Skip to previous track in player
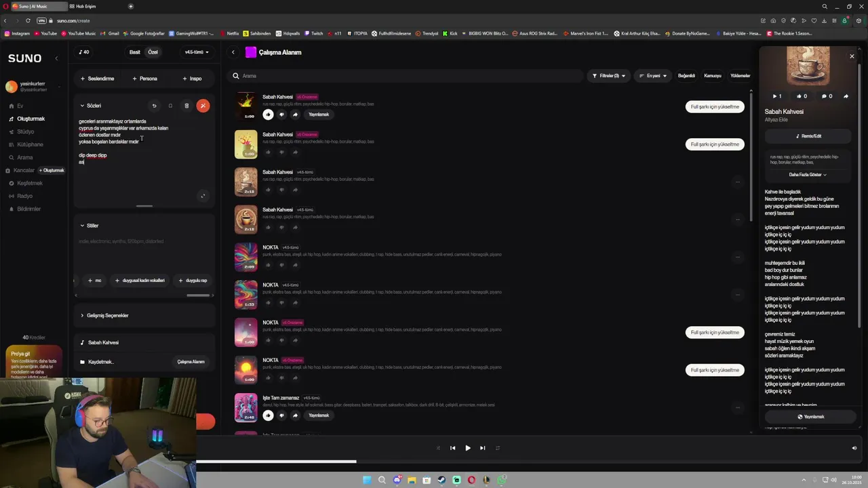This screenshot has height=488, width=868. [x=452, y=448]
